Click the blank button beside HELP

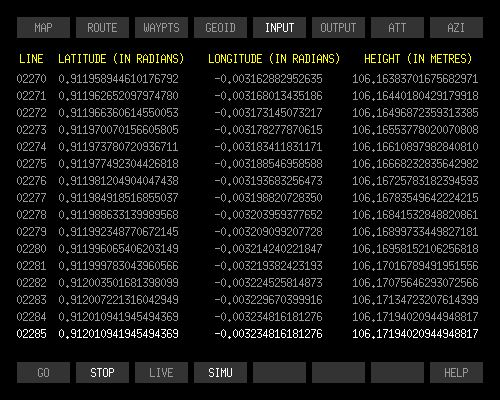(397, 372)
